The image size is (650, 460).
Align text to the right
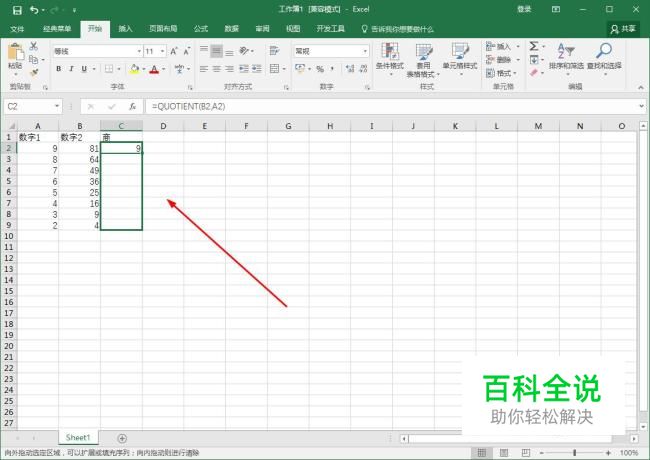coord(229,69)
